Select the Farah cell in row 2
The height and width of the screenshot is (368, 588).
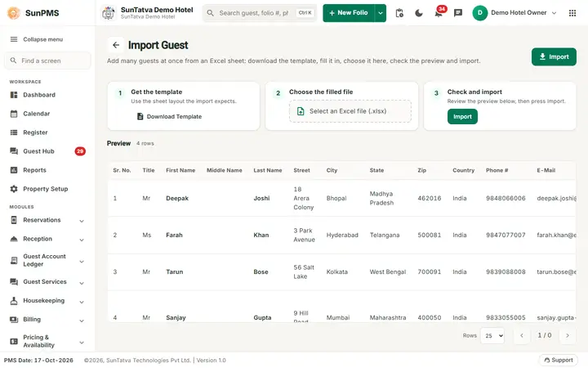(174, 235)
